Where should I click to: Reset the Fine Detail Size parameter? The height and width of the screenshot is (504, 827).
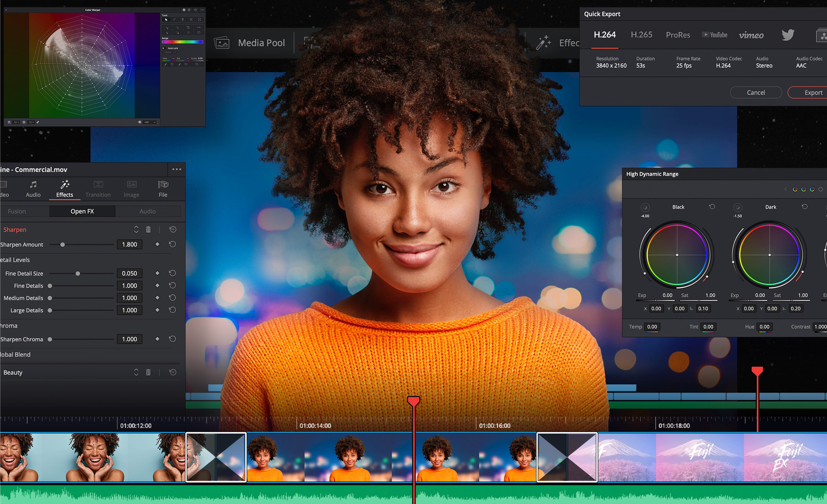172,273
